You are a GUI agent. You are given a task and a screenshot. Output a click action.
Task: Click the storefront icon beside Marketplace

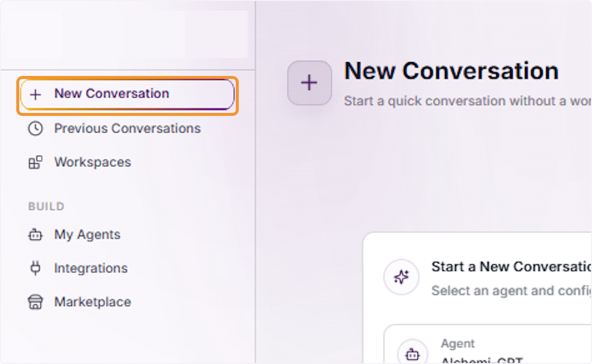click(35, 302)
